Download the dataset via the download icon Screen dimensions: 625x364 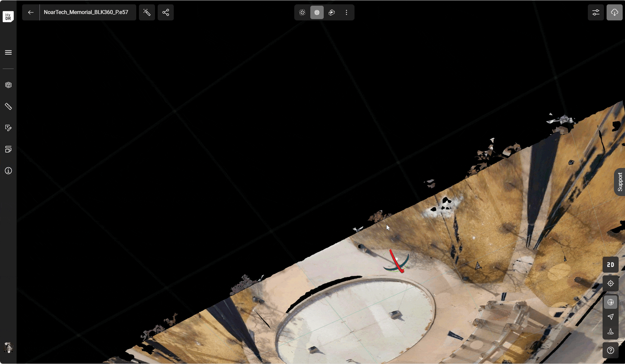point(615,12)
